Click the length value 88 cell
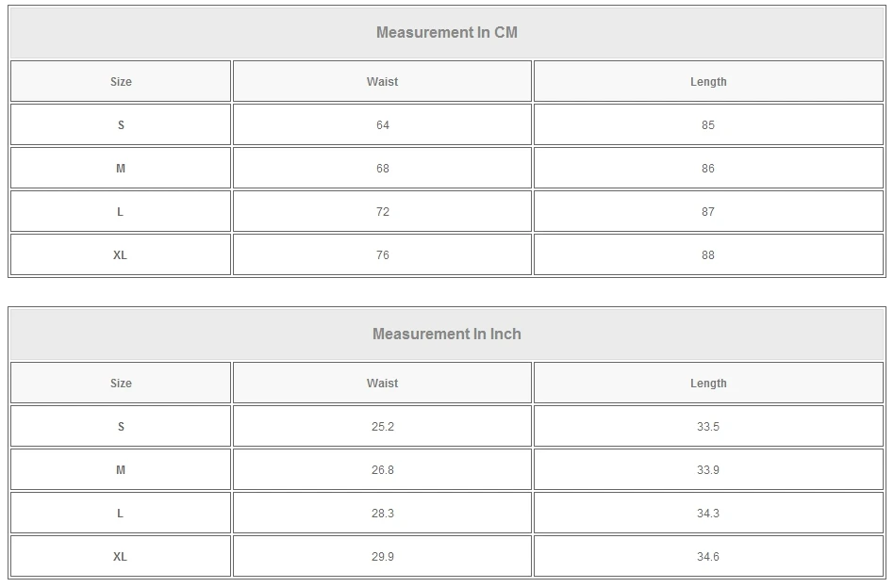Screen dimensions: 894x588 (x=708, y=255)
